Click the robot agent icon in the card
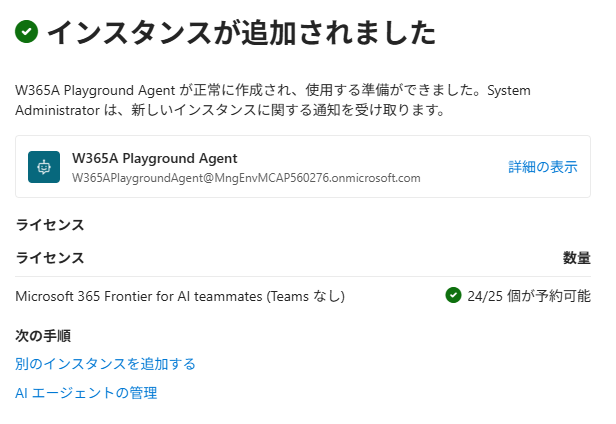The width and height of the screenshot is (616, 424). click(44, 167)
